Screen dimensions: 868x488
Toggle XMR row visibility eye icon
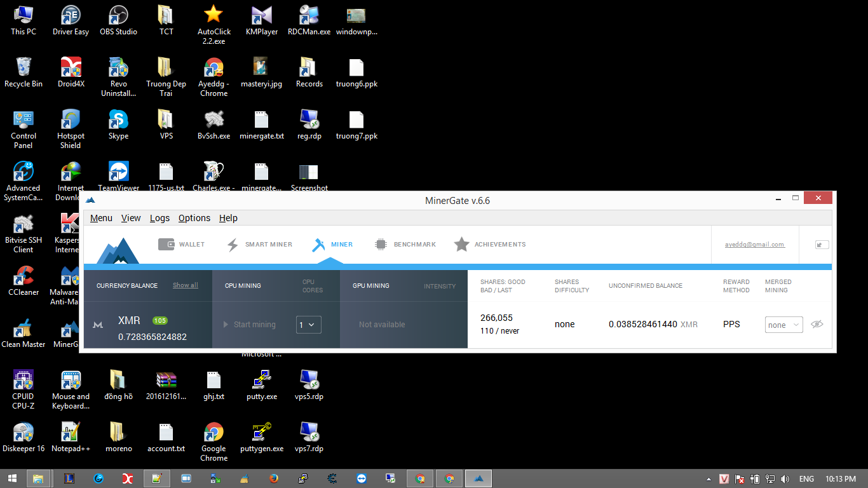pos(817,325)
